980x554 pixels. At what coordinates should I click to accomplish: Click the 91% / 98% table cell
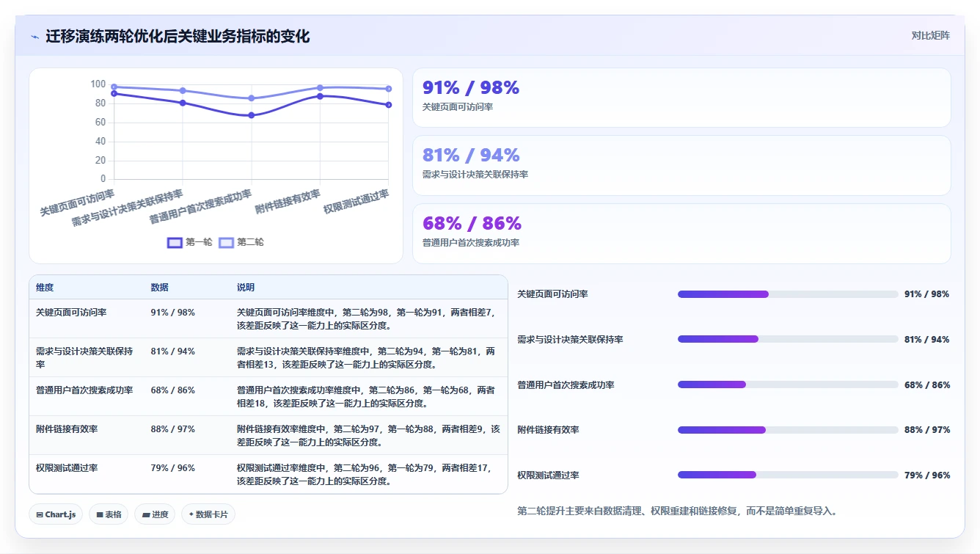pyautogui.click(x=173, y=312)
